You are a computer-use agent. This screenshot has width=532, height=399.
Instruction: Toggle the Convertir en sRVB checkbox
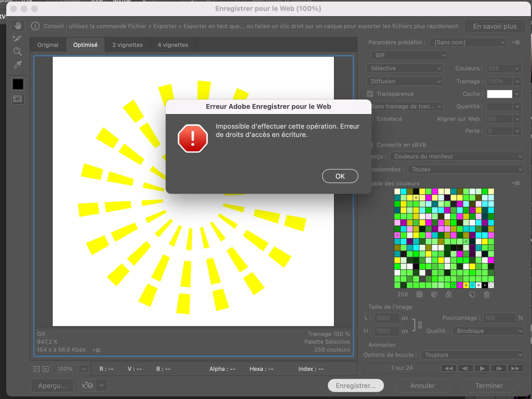click(x=372, y=145)
